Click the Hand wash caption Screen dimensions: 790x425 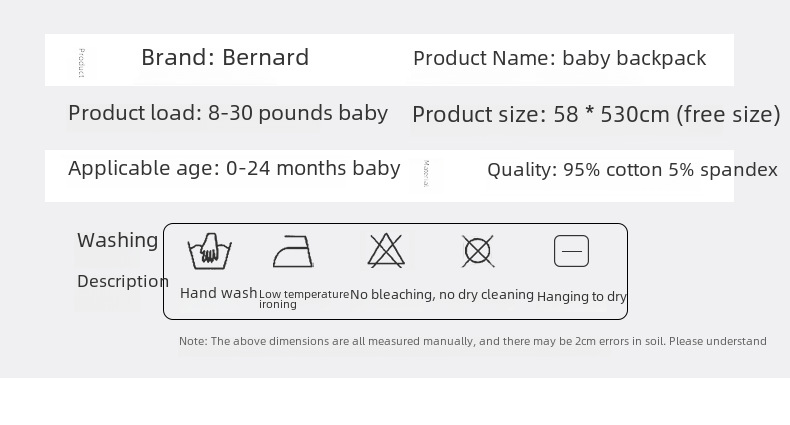pos(219,293)
